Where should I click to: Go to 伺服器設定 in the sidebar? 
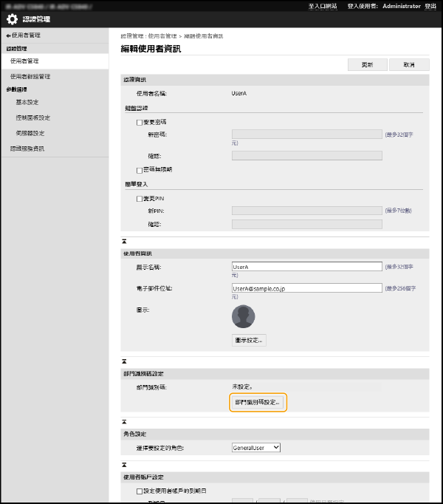[x=30, y=133]
